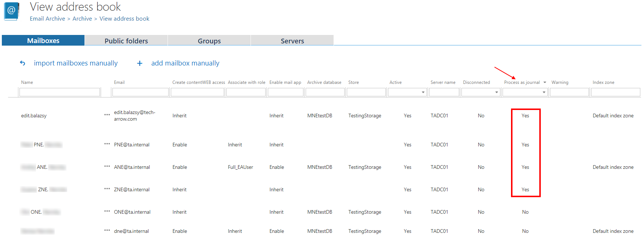Open the ellipsis menu for ANE@ta.internal
Viewport: 644px width, 238px height.
tap(107, 166)
